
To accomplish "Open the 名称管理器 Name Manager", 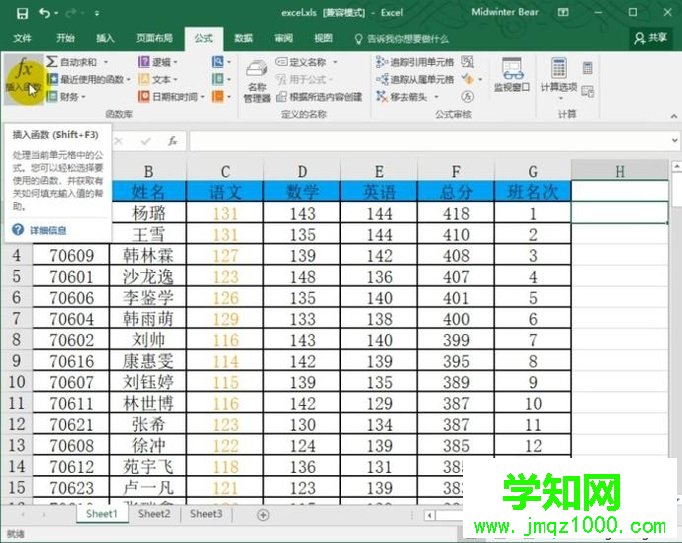I will point(257,81).
